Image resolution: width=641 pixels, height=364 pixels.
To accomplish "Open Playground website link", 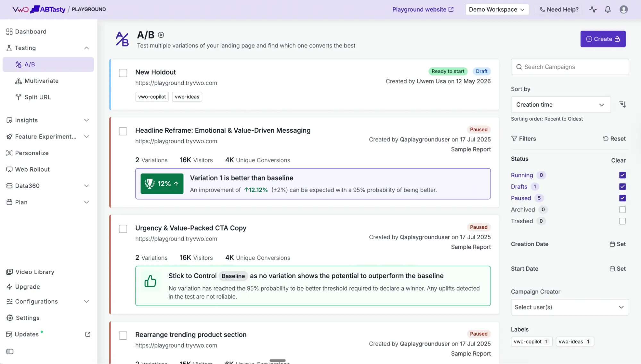I will click(x=423, y=9).
